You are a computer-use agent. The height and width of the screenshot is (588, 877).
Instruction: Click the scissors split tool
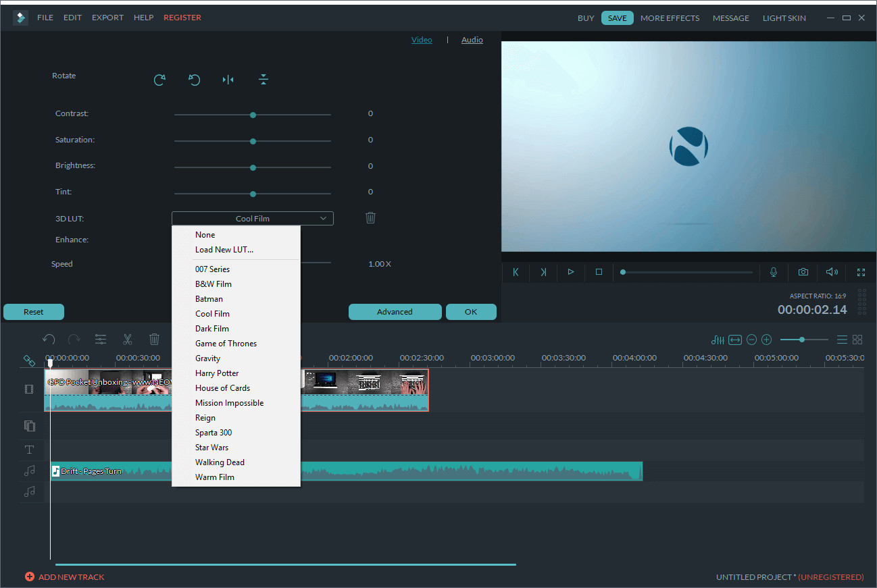(x=127, y=340)
